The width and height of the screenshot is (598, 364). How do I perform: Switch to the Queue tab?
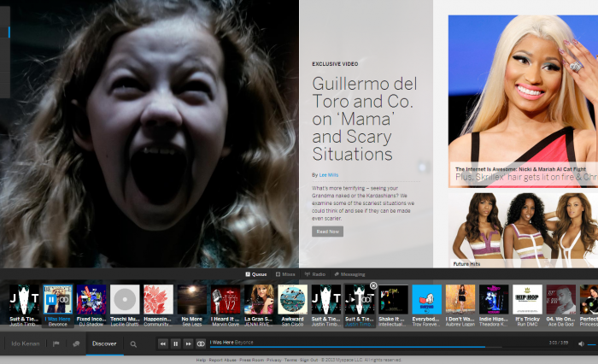(256, 274)
